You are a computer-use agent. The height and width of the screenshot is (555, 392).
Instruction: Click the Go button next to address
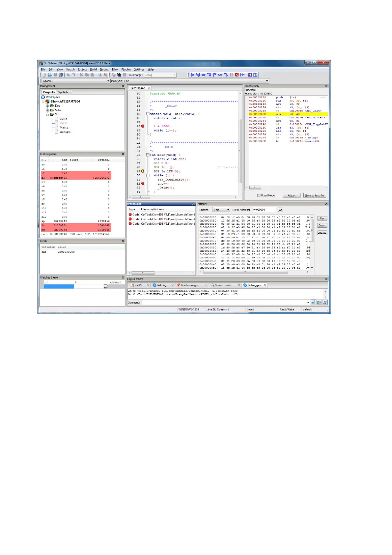click(281, 210)
